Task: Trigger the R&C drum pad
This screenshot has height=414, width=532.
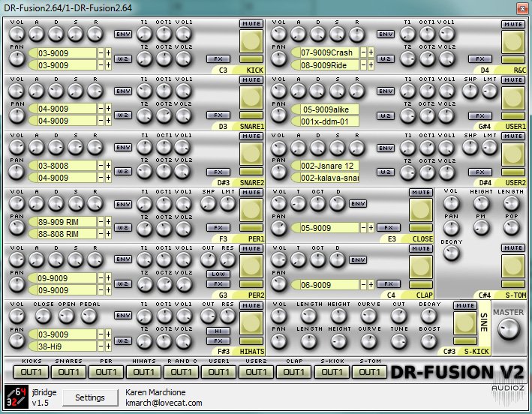Action: point(513,42)
